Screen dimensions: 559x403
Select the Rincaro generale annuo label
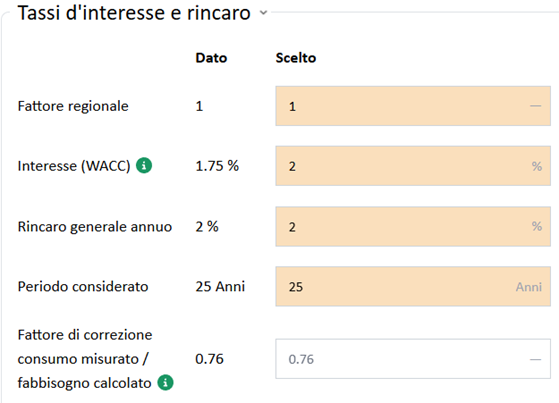tap(95, 226)
